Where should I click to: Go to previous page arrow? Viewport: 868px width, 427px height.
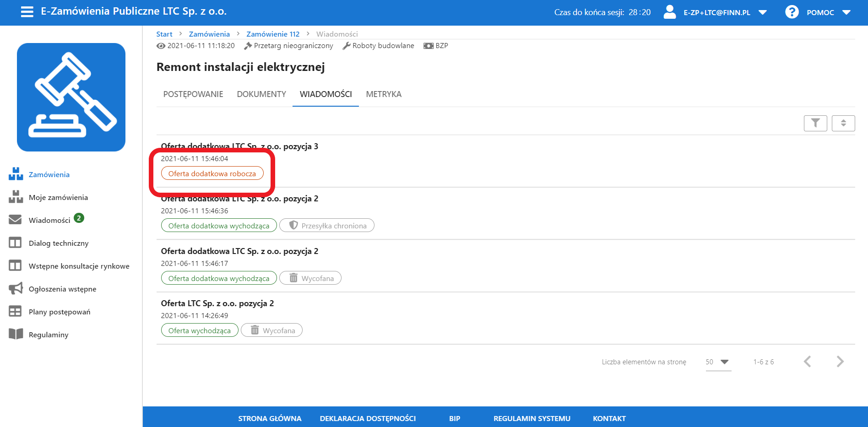807,362
